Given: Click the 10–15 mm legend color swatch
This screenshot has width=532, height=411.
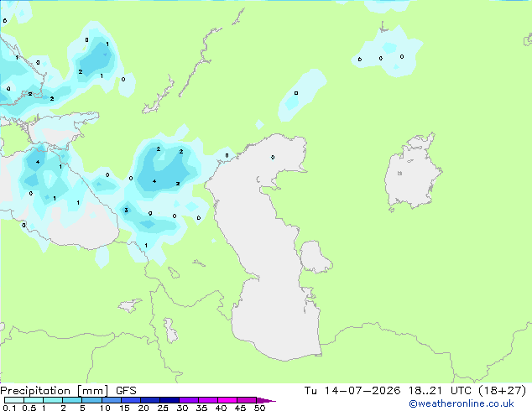Looking at the screenshot, I should [112, 400].
